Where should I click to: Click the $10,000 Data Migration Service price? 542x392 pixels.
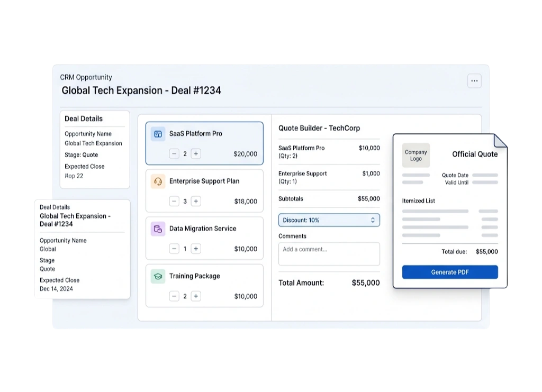(246, 249)
